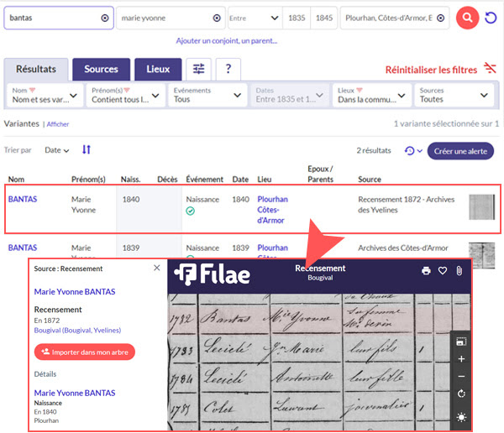Click the red search magnifier button
Screen dimensions: 504x433
pyautogui.click(x=467, y=18)
